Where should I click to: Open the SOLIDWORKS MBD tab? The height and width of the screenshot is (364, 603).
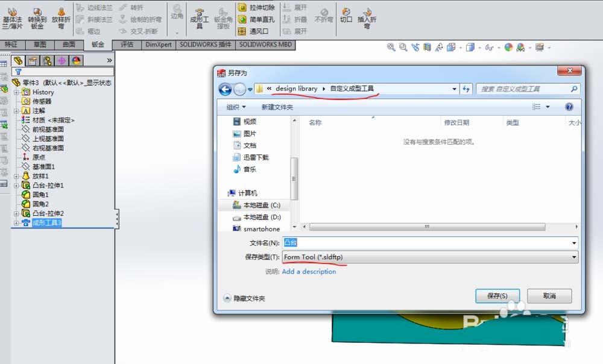265,44
